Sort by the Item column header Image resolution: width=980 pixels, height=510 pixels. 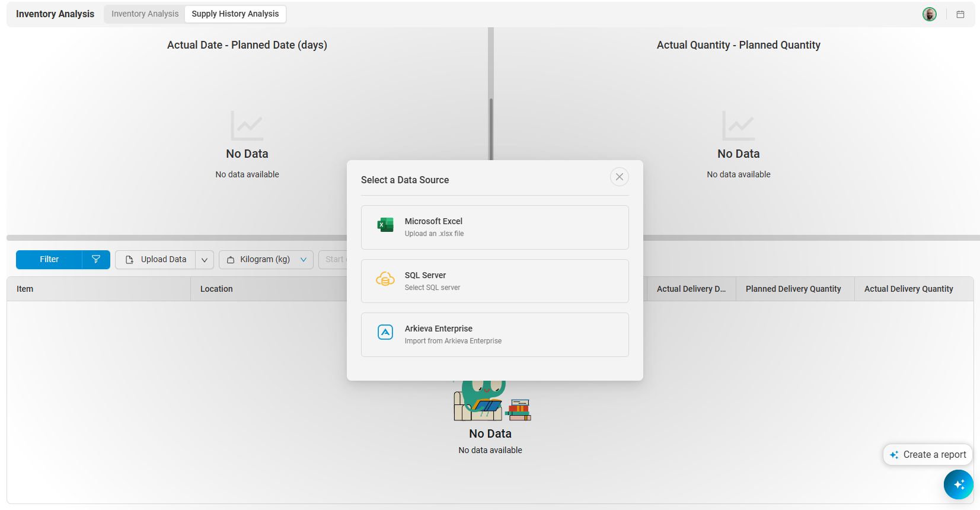pos(98,289)
